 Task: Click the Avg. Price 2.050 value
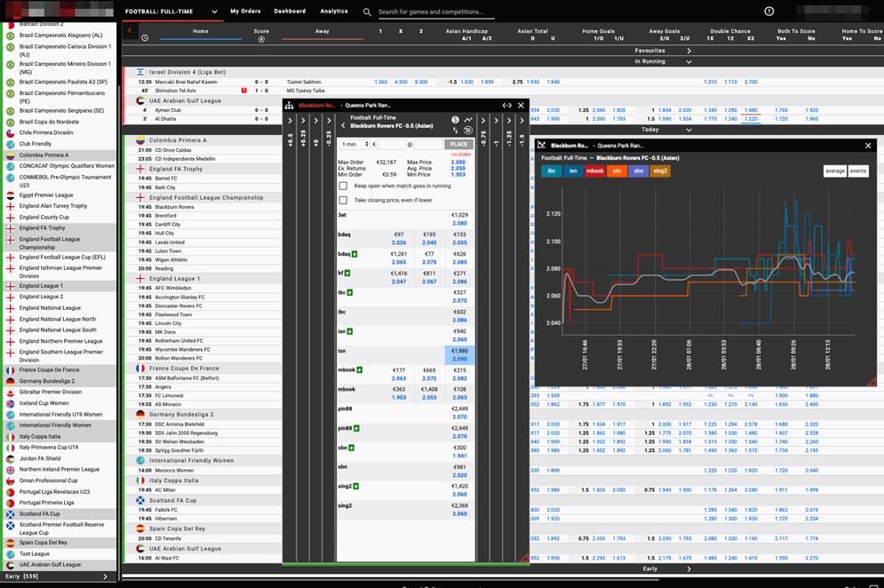[458, 169]
